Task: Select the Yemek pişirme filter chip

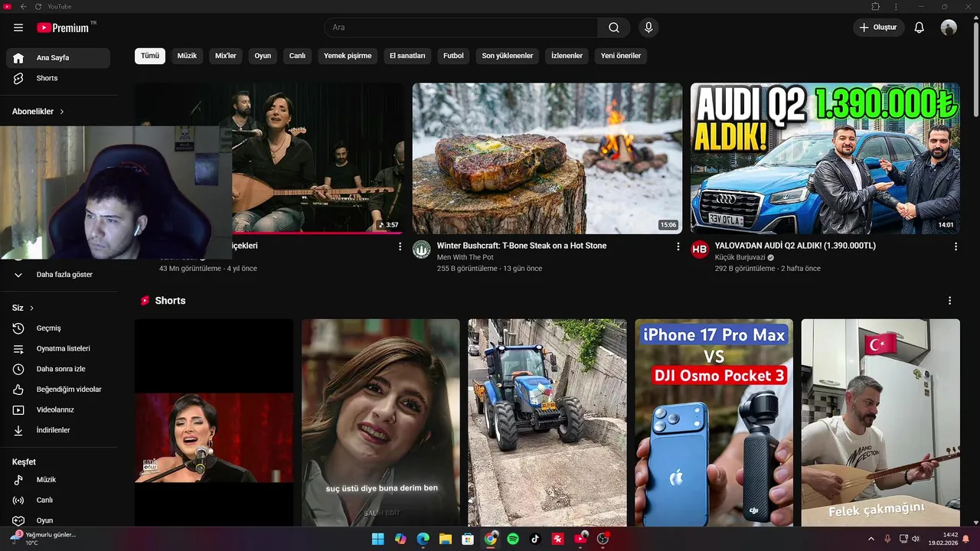Action: tap(348, 56)
